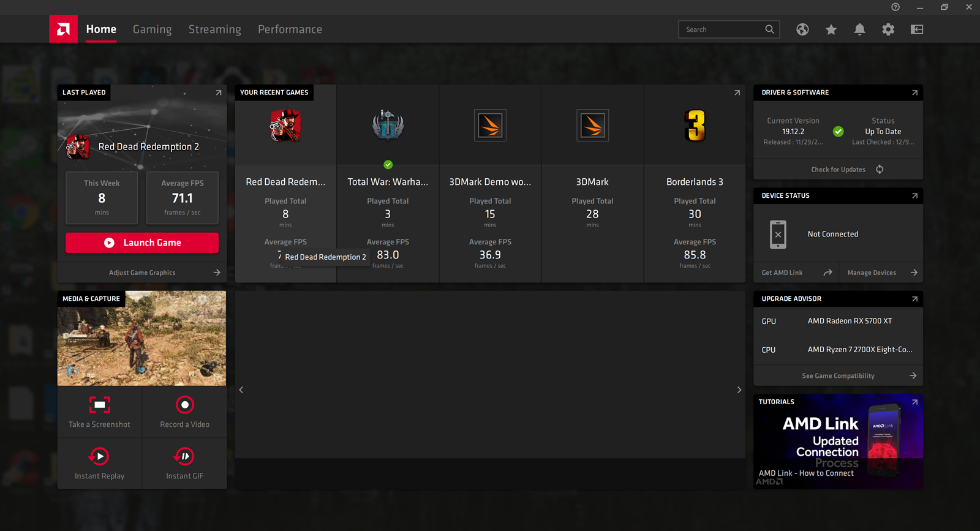Click the Red Dead Redemption recent game icon
Screen dimensions: 980x531
point(285,126)
